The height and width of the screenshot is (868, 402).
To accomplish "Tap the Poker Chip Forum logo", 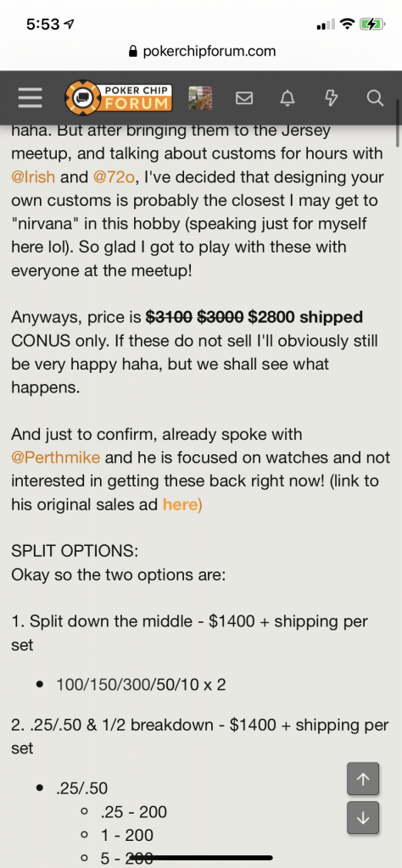I will (119, 97).
